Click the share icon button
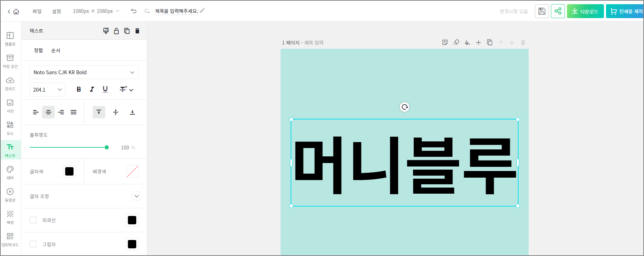644x256 pixels. click(558, 11)
